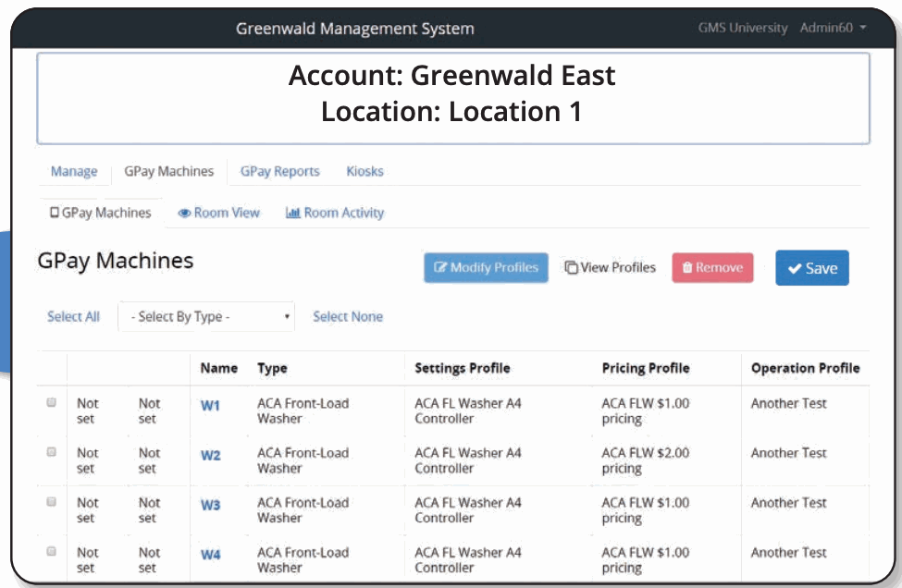The height and width of the screenshot is (588, 902).
Task: Go to the Kiosks tab
Action: [x=365, y=171]
